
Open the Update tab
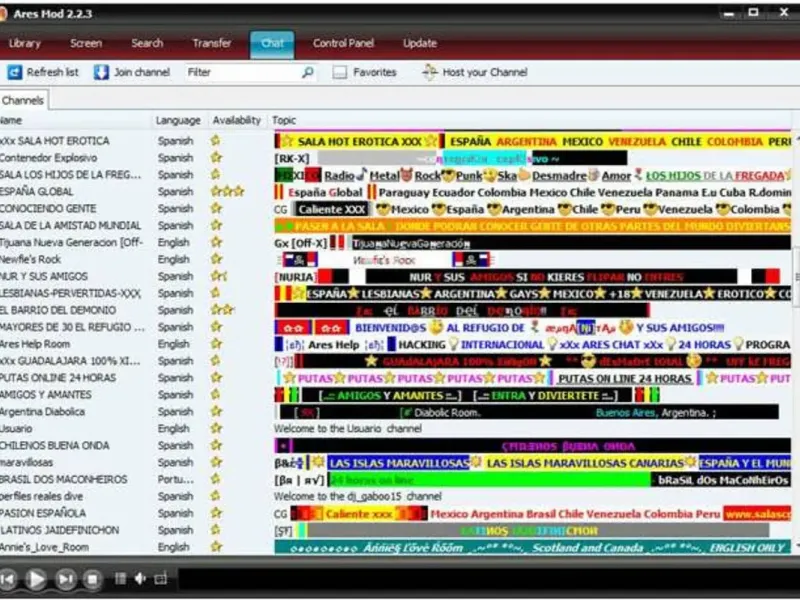tap(420, 43)
